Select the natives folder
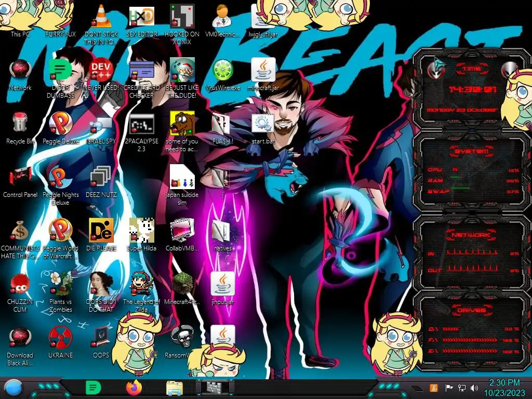The image size is (532, 399). pyautogui.click(x=222, y=235)
